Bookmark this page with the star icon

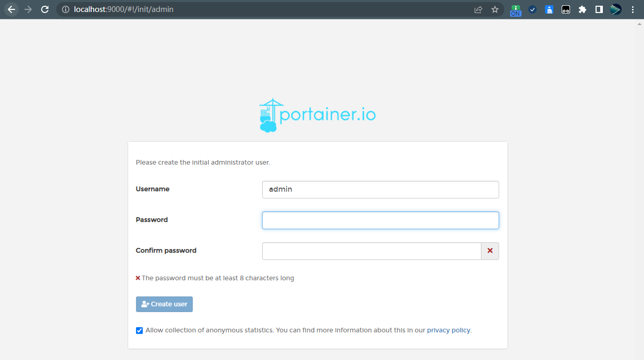(495, 9)
